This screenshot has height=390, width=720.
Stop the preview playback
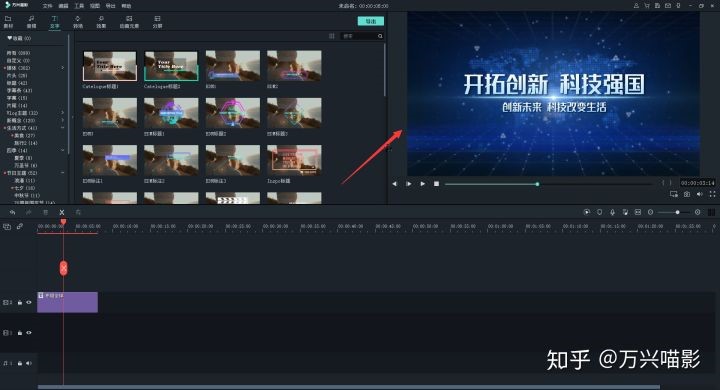pyautogui.click(x=436, y=184)
